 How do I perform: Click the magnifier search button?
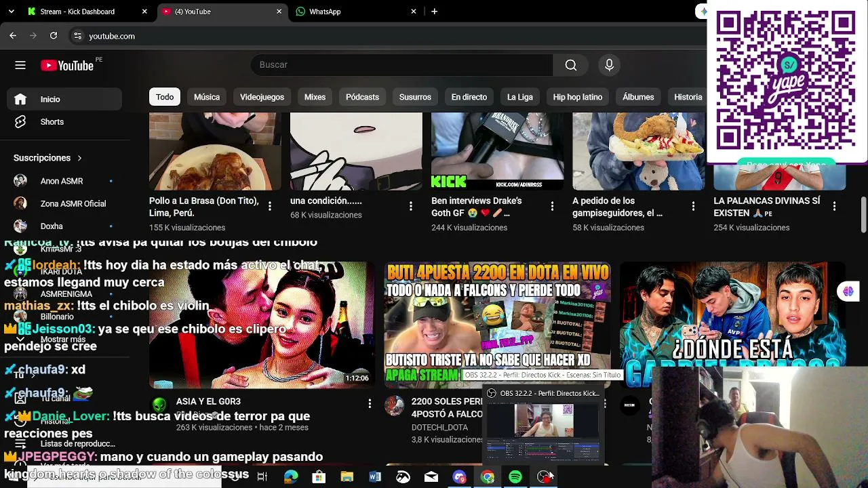click(x=571, y=65)
